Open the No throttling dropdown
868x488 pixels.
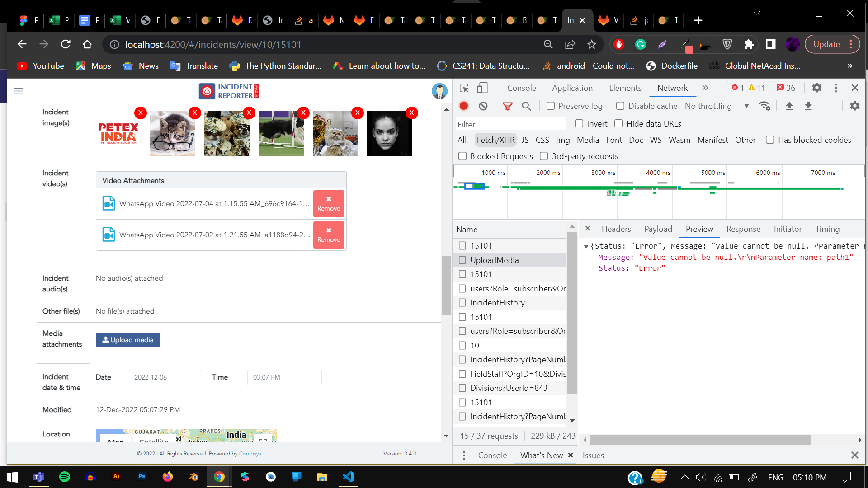click(717, 106)
